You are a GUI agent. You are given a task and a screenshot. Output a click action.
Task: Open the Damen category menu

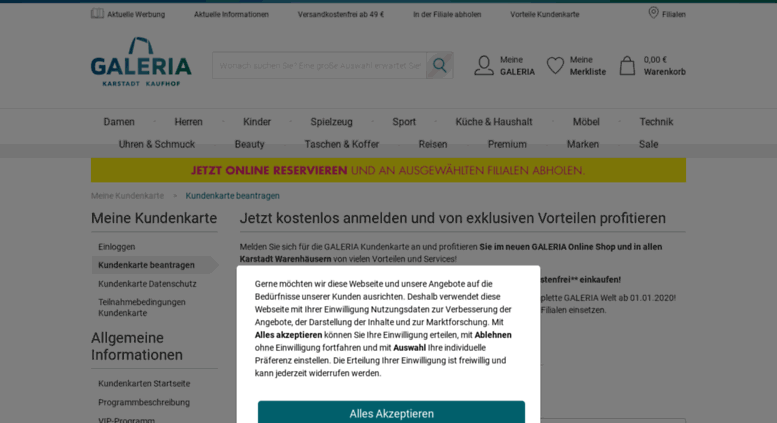pyautogui.click(x=119, y=122)
